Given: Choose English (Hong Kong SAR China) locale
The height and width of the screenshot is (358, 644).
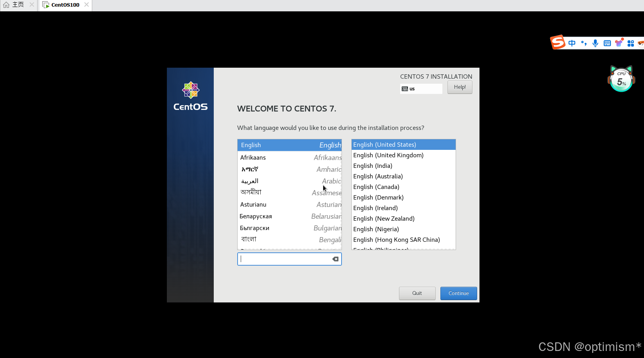Looking at the screenshot, I should pyautogui.click(x=404, y=240).
